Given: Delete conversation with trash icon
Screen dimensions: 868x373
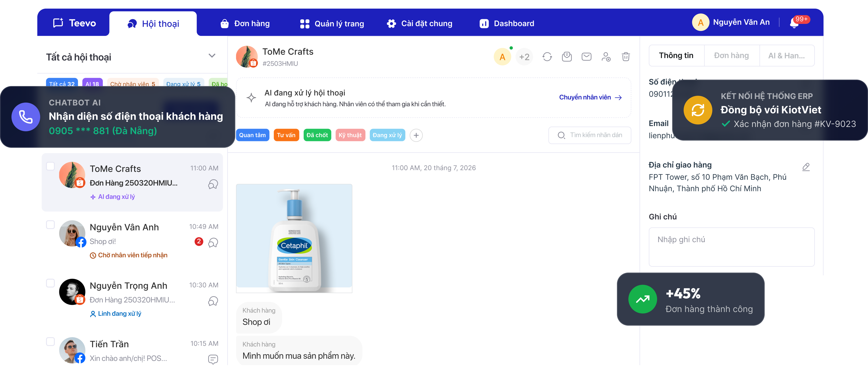Looking at the screenshot, I should 626,57.
